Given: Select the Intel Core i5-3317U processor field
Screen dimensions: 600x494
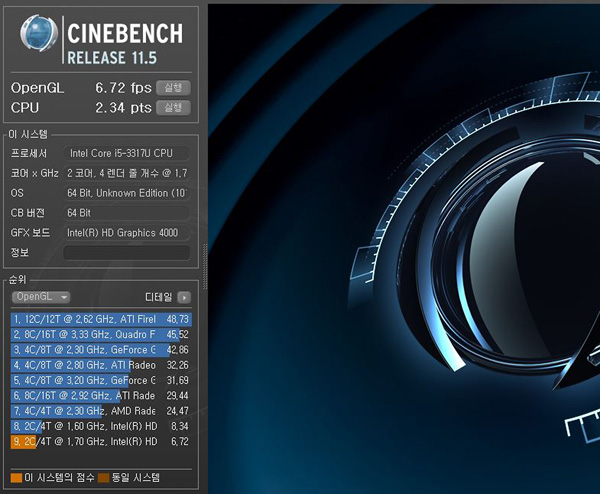Looking at the screenshot, I should click(x=127, y=153).
